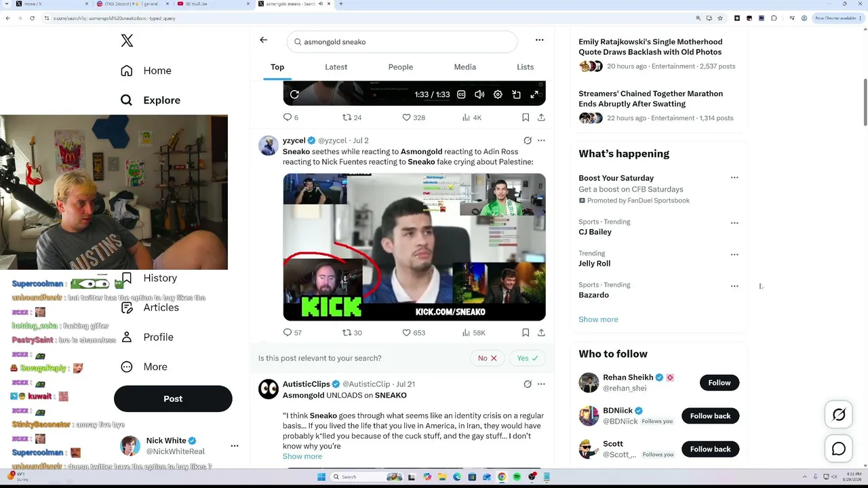The width and height of the screenshot is (868, 488).
Task: Expand AutisticClips post with Show more
Action: coord(302,456)
